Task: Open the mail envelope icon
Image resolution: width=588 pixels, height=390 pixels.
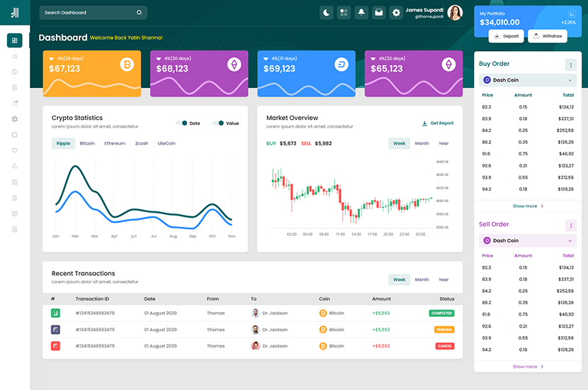Action: pos(379,12)
